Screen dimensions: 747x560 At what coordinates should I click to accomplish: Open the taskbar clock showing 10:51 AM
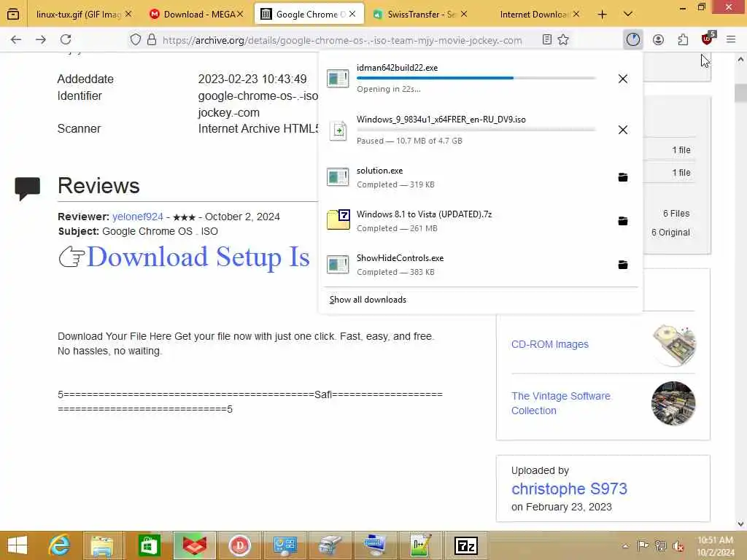(x=716, y=545)
